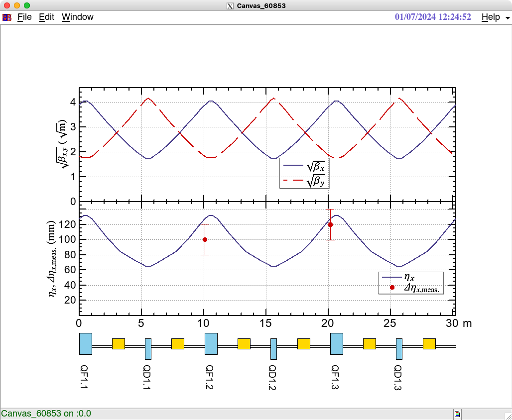
Task: Click the small document icon in status bar
Action: tap(457, 414)
